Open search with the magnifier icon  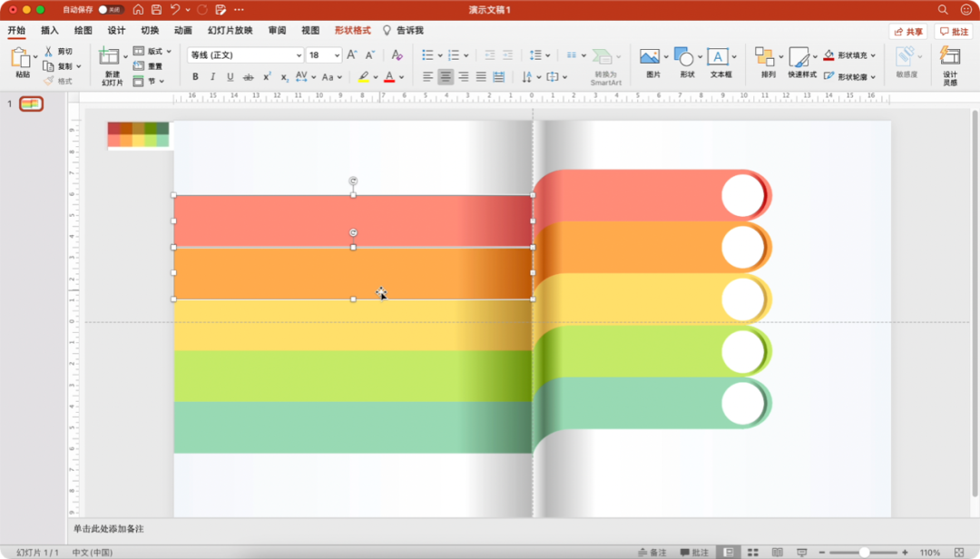click(x=943, y=9)
